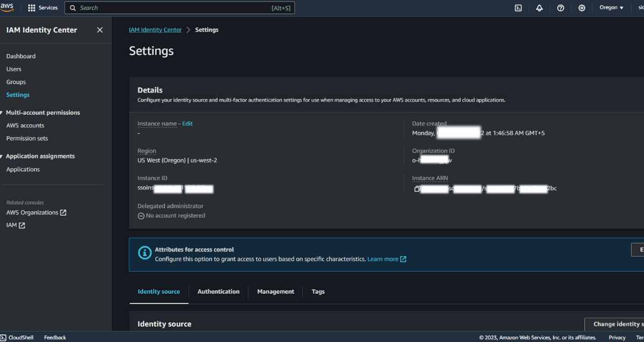Switch to Management tab

tap(275, 292)
